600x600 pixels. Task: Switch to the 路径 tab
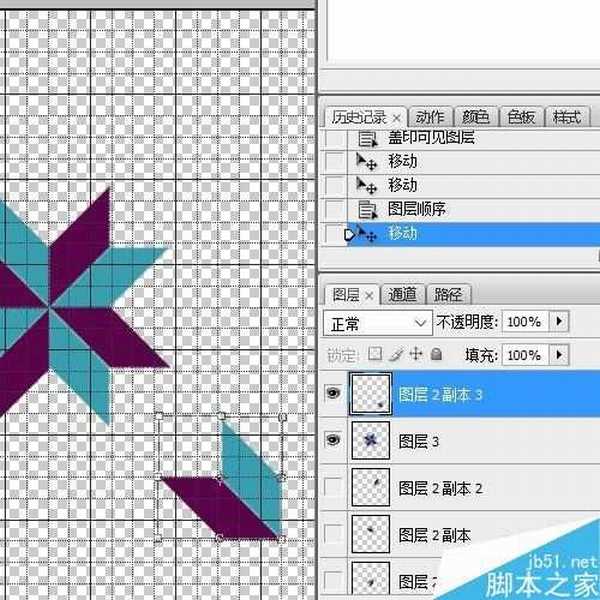click(448, 295)
